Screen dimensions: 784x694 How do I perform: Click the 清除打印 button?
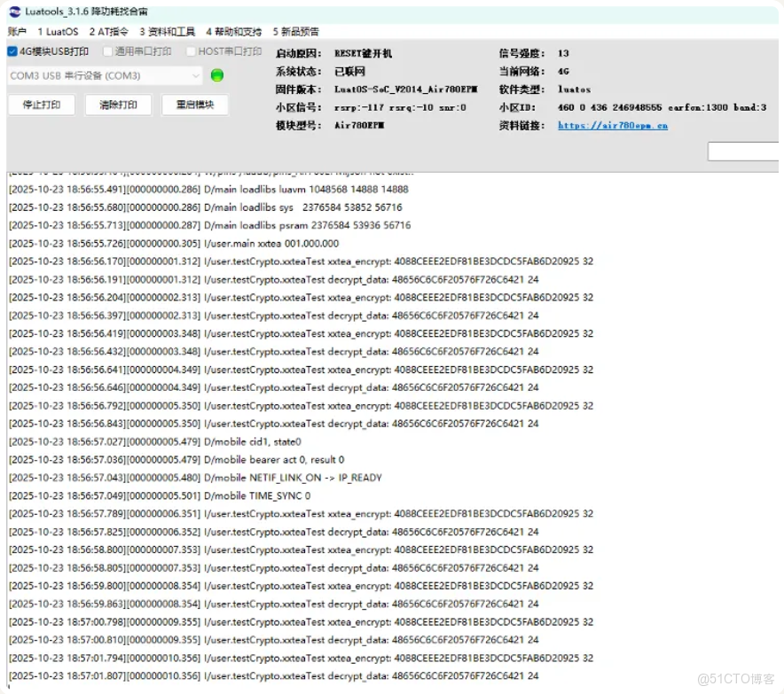pos(119,105)
